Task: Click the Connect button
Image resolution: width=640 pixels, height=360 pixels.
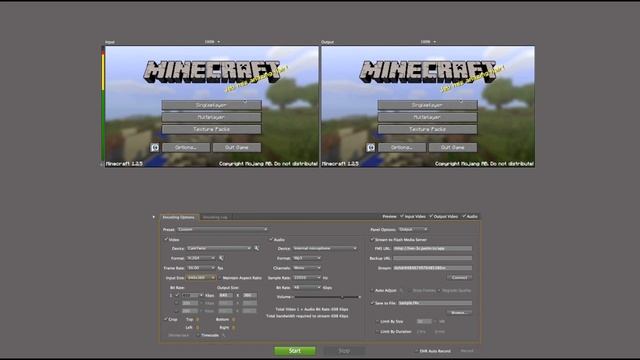Action: 460,278
